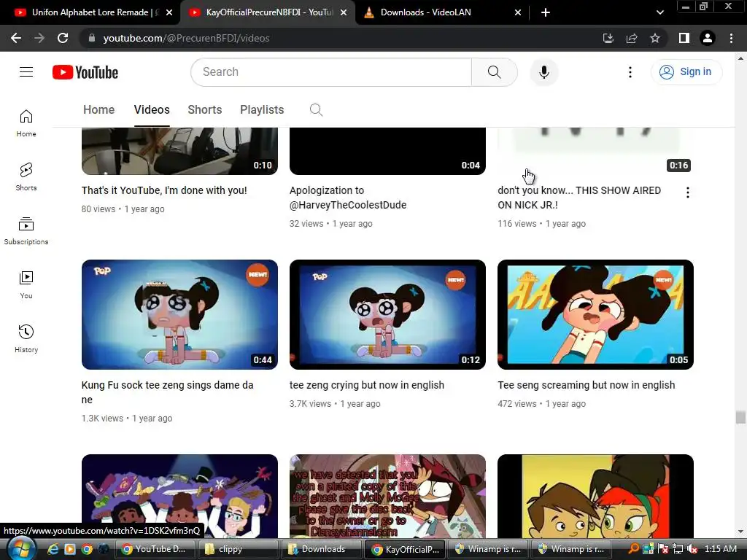Open the Downloads taskbar folder

pos(321,549)
